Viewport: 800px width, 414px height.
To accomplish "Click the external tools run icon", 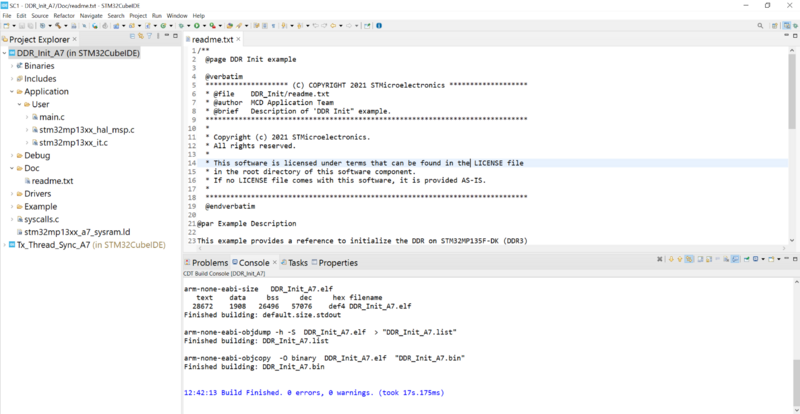I will tap(212, 26).
